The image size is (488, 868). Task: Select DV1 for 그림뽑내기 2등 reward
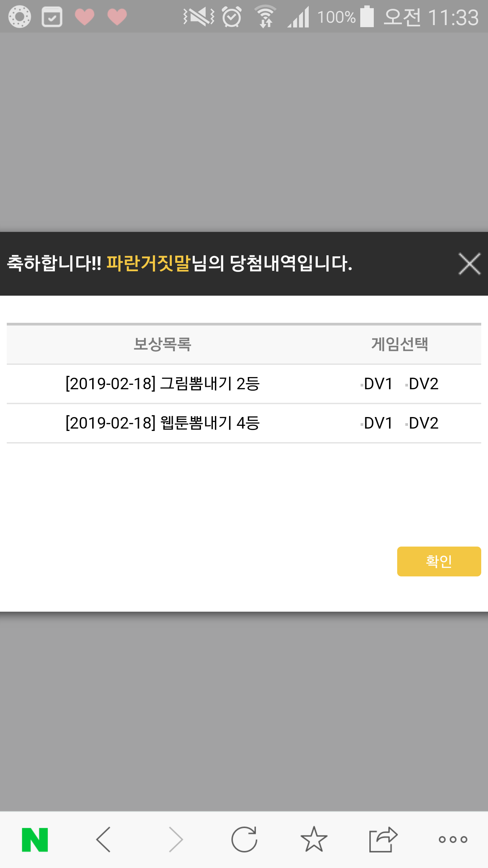tap(378, 384)
